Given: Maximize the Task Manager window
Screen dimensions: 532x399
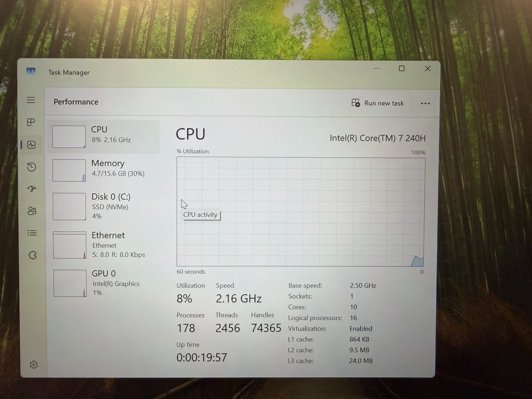Looking at the screenshot, I should click(402, 68).
